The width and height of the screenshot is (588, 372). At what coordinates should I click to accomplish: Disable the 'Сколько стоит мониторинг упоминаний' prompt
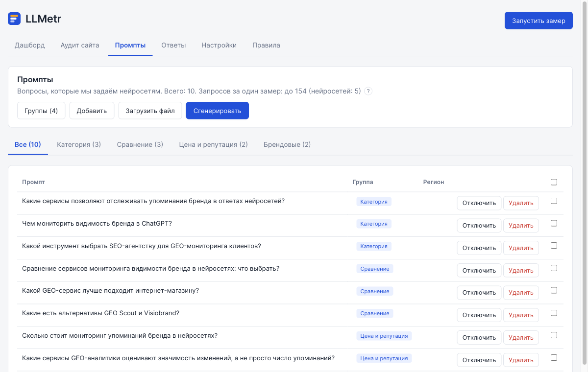(x=479, y=338)
